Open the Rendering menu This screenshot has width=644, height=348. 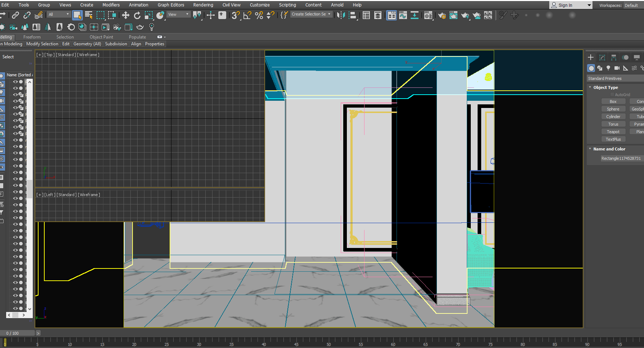(x=203, y=5)
